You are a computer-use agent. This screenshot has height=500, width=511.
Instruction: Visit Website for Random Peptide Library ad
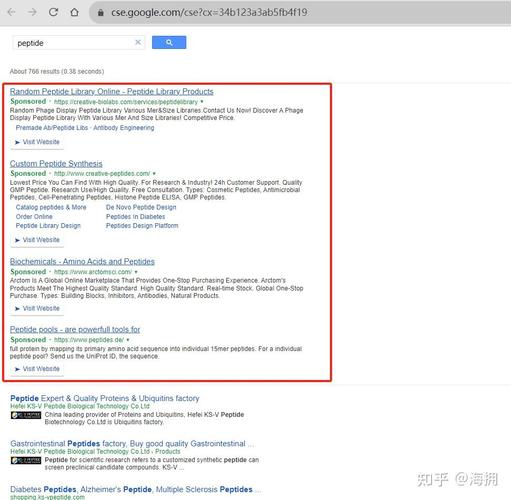(37, 142)
